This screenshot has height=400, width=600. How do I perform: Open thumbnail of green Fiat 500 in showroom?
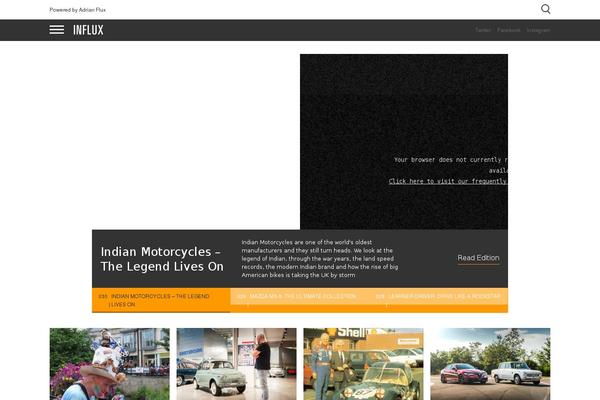(x=236, y=364)
